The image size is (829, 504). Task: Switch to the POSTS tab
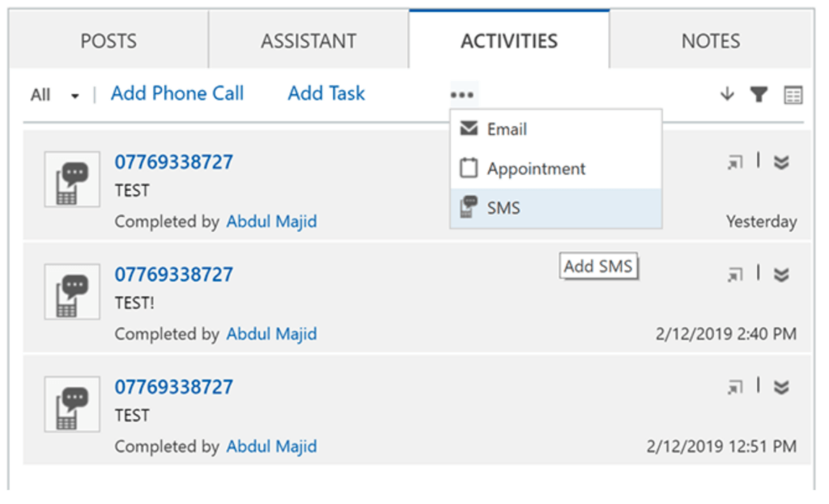coord(108,41)
